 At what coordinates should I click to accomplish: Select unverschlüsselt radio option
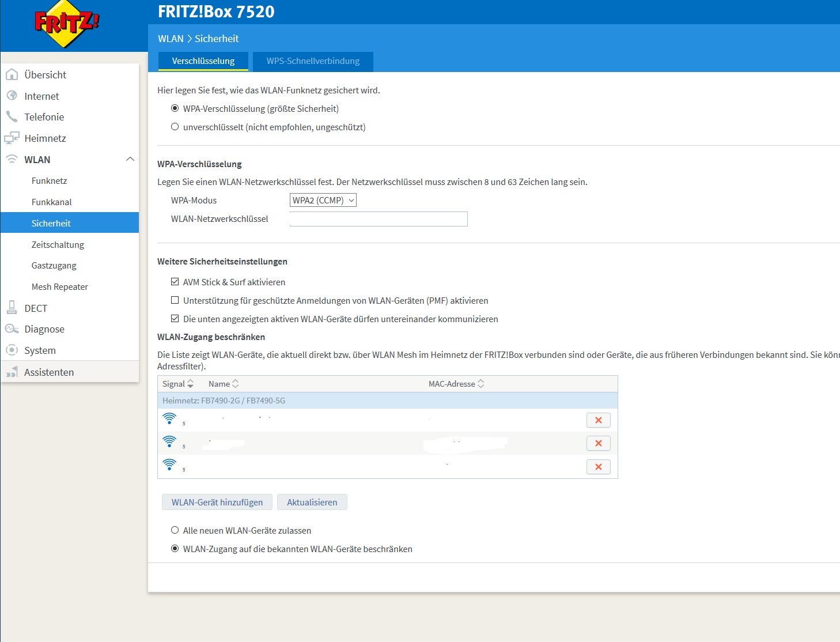175,127
